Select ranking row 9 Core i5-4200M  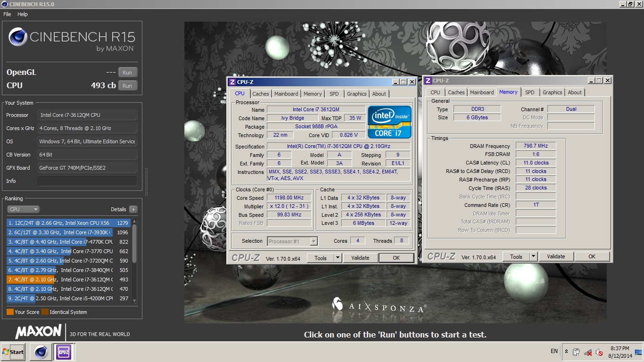(69, 298)
